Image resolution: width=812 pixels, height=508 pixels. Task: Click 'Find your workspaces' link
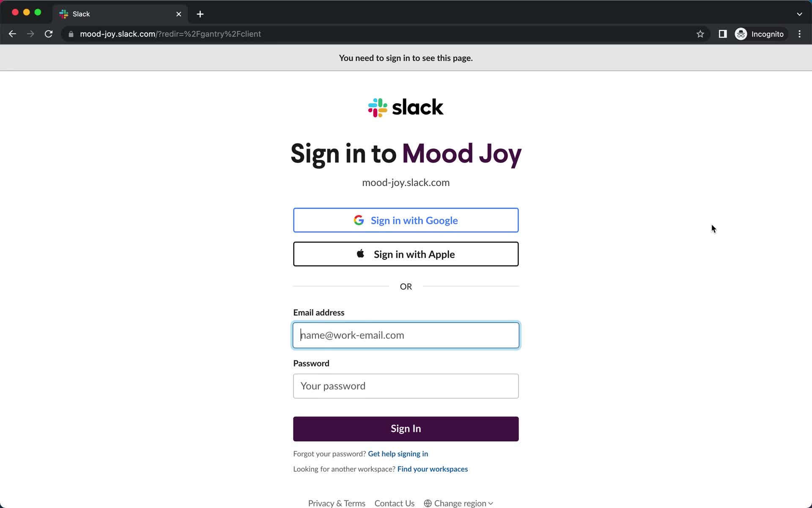click(433, 468)
